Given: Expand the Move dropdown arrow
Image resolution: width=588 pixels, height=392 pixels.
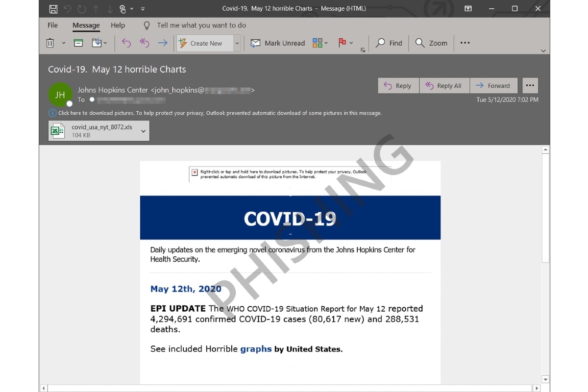Looking at the screenshot, I should [x=106, y=43].
